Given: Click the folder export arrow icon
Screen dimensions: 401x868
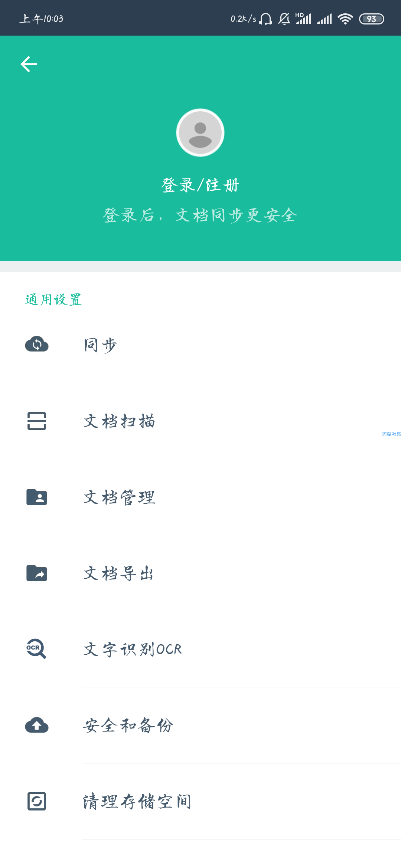Looking at the screenshot, I should click(x=37, y=573).
